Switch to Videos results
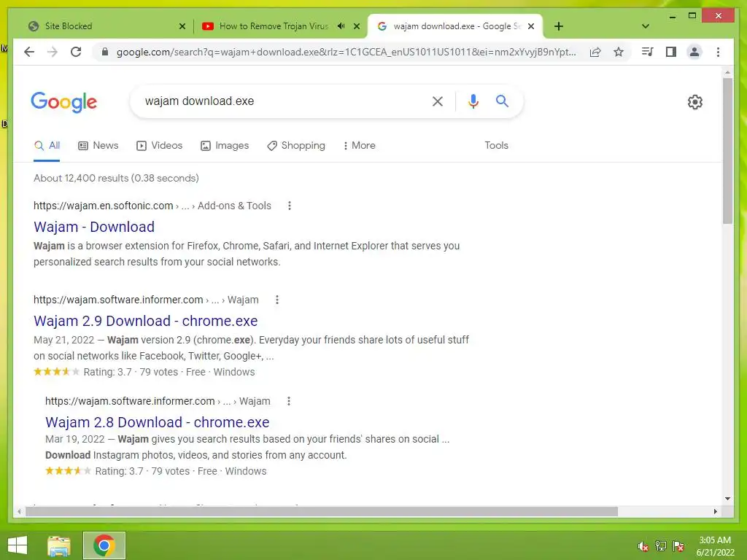This screenshot has height=560, width=747. [x=159, y=146]
